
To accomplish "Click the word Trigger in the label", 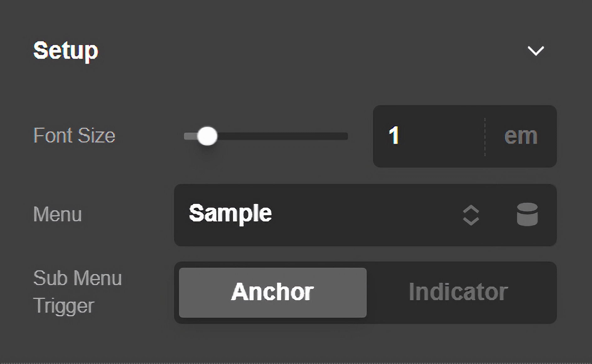I will click(64, 306).
